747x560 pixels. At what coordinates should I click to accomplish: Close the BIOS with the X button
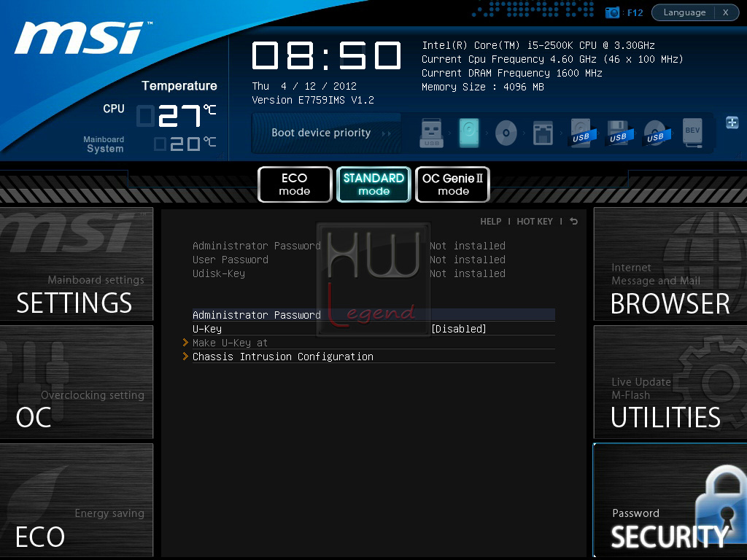pos(726,12)
